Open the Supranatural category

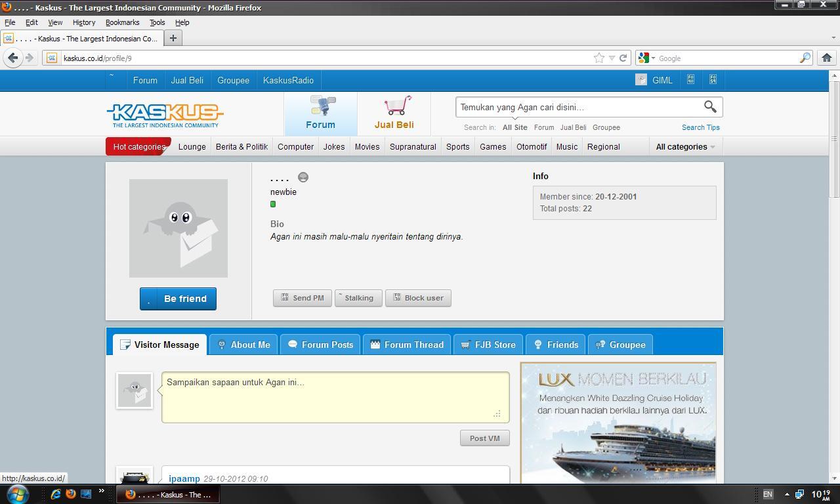pyautogui.click(x=413, y=146)
